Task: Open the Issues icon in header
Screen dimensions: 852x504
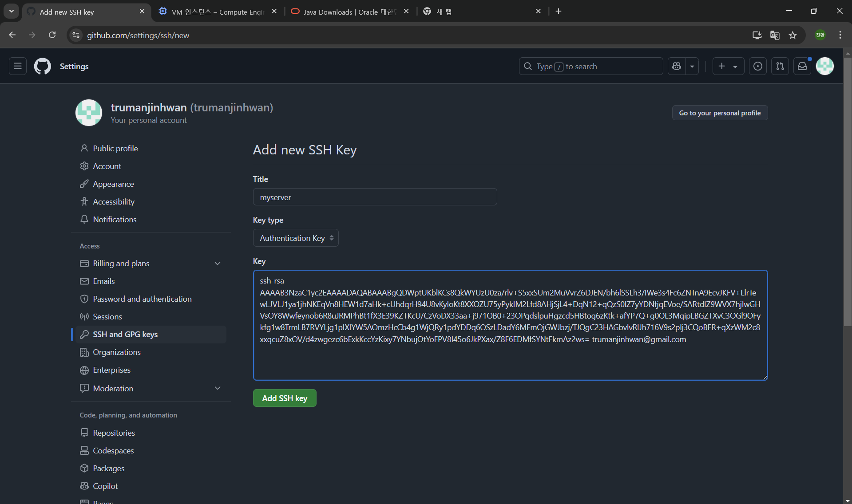Action: (x=758, y=66)
